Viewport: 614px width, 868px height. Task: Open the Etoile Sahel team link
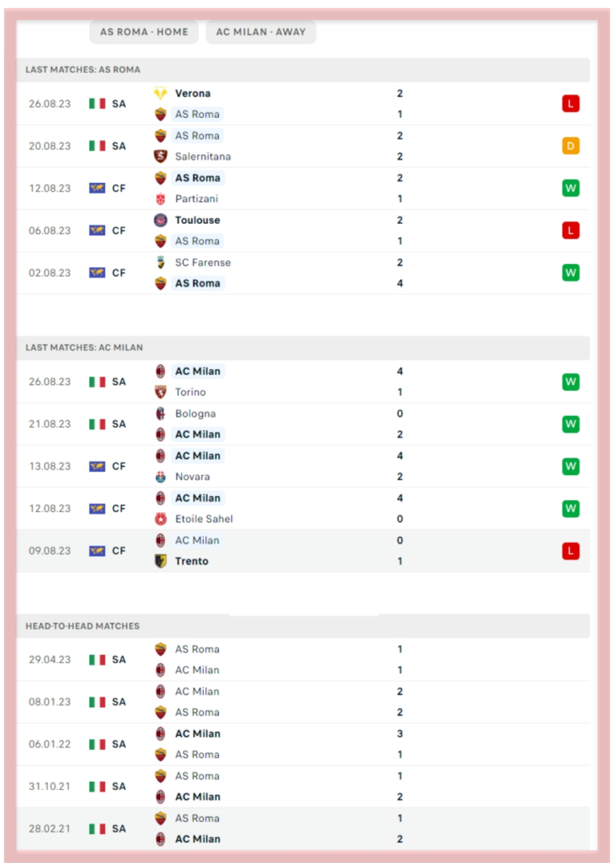pos(204,519)
